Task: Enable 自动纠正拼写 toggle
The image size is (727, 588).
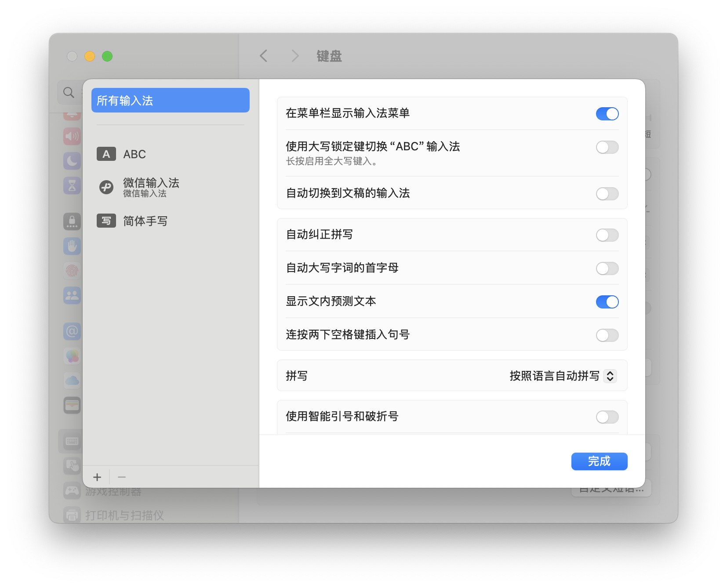Action: click(x=607, y=235)
